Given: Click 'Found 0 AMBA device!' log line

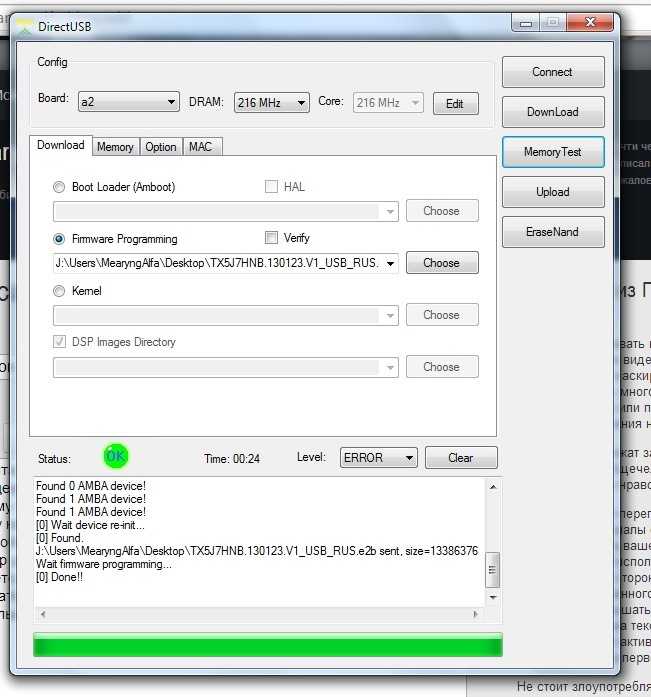Looking at the screenshot, I should point(91,486).
